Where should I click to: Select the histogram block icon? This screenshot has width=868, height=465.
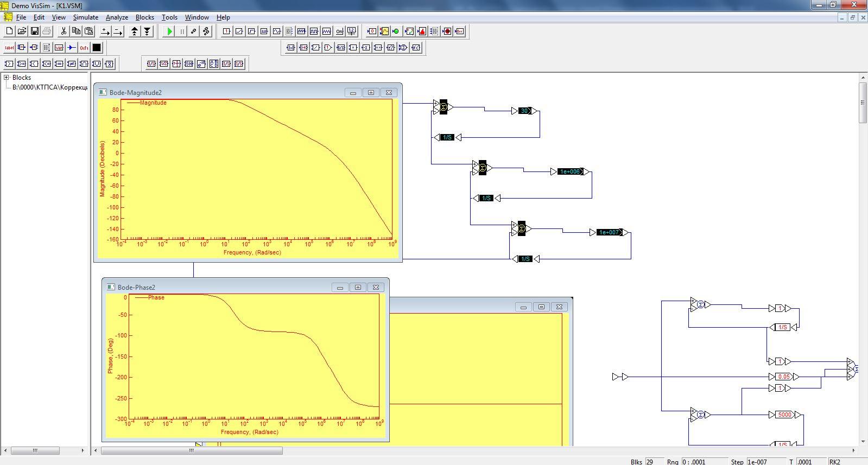(x=422, y=31)
